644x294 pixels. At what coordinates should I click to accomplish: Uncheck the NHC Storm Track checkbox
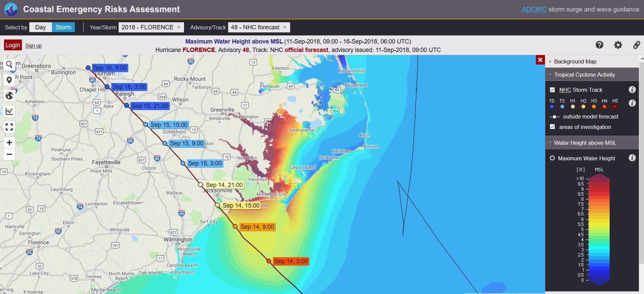[x=552, y=90]
